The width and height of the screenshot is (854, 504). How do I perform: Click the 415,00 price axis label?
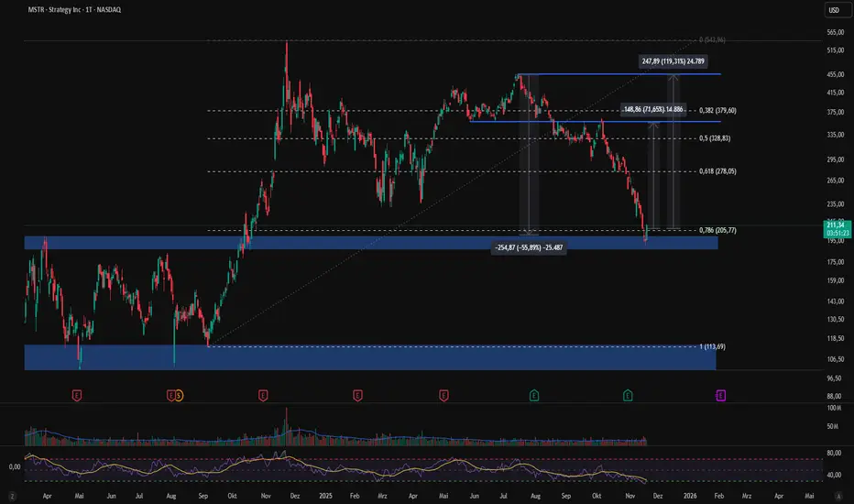(x=835, y=93)
